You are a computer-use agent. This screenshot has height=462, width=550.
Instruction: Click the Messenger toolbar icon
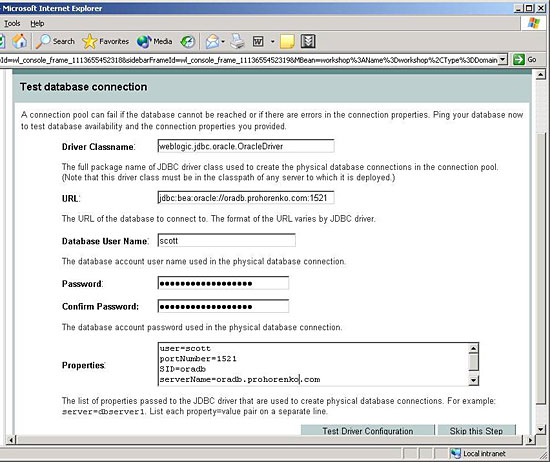point(308,41)
